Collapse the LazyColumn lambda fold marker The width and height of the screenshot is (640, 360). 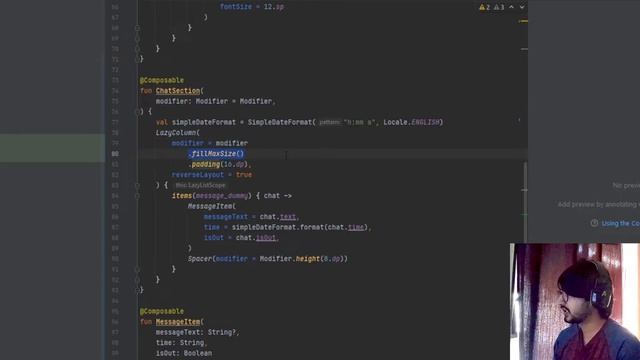tap(138, 185)
